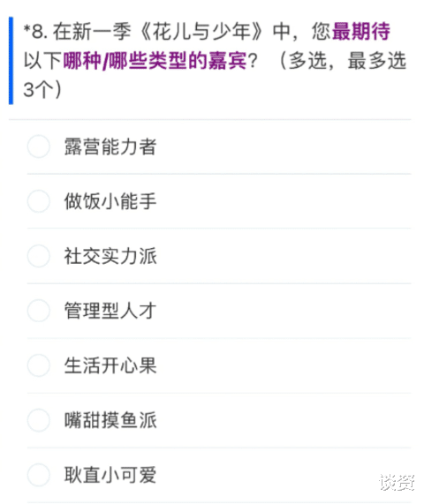The image size is (424, 504).
Task: Pick the 社交实力派 option text
Action: pos(110,256)
